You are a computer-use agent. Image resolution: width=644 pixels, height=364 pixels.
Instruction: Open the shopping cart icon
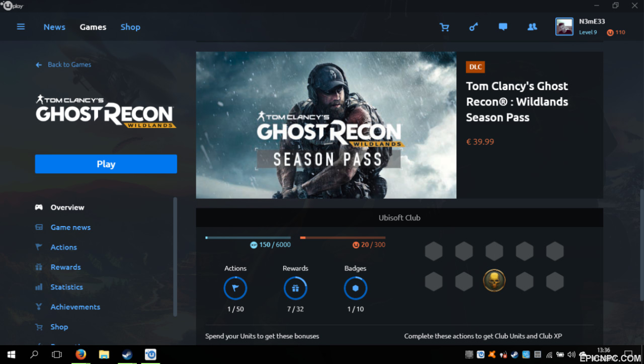coord(444,27)
